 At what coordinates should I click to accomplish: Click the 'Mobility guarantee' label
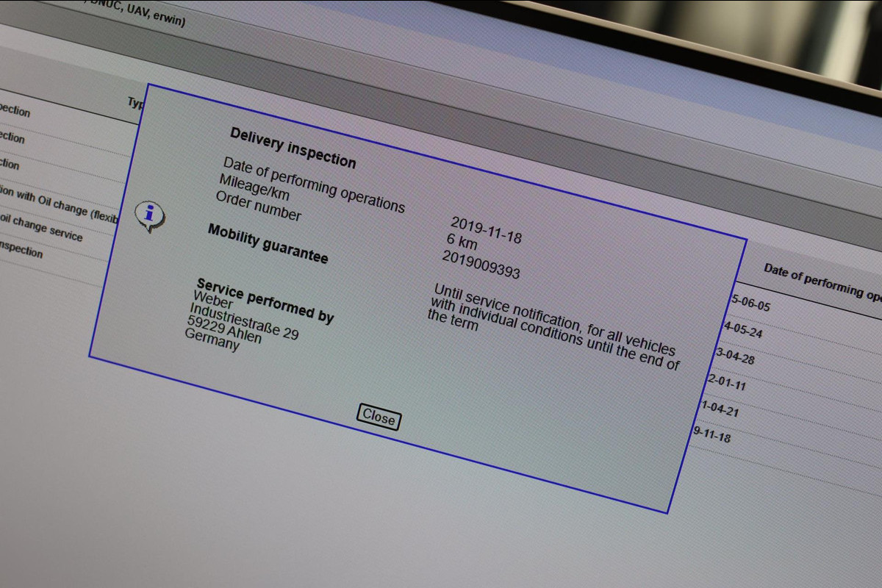pyautogui.click(x=268, y=243)
